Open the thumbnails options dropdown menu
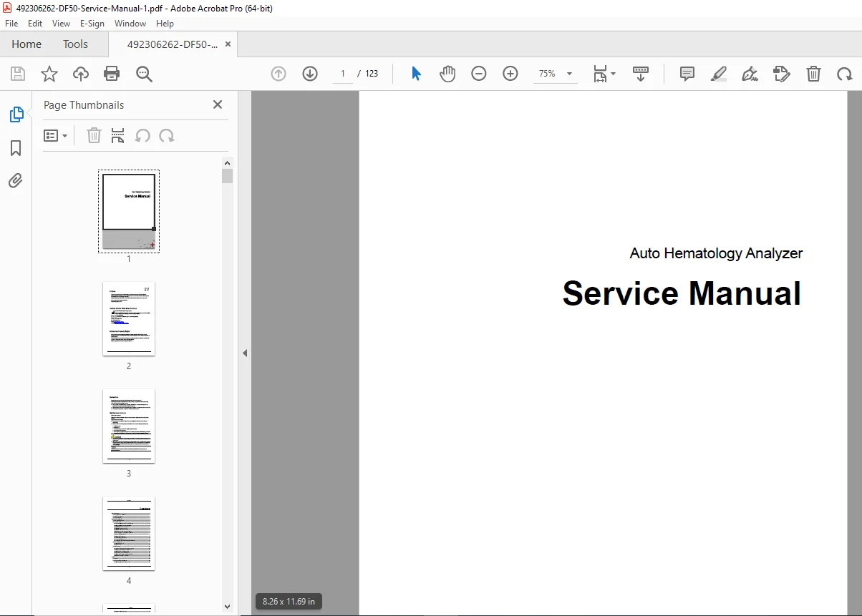The height and width of the screenshot is (616, 862). [x=56, y=135]
